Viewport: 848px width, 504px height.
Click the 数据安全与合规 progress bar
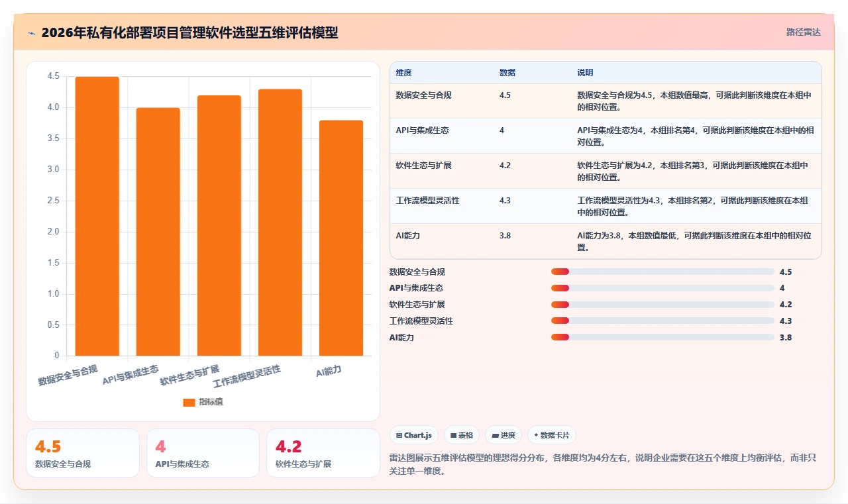[x=662, y=272]
